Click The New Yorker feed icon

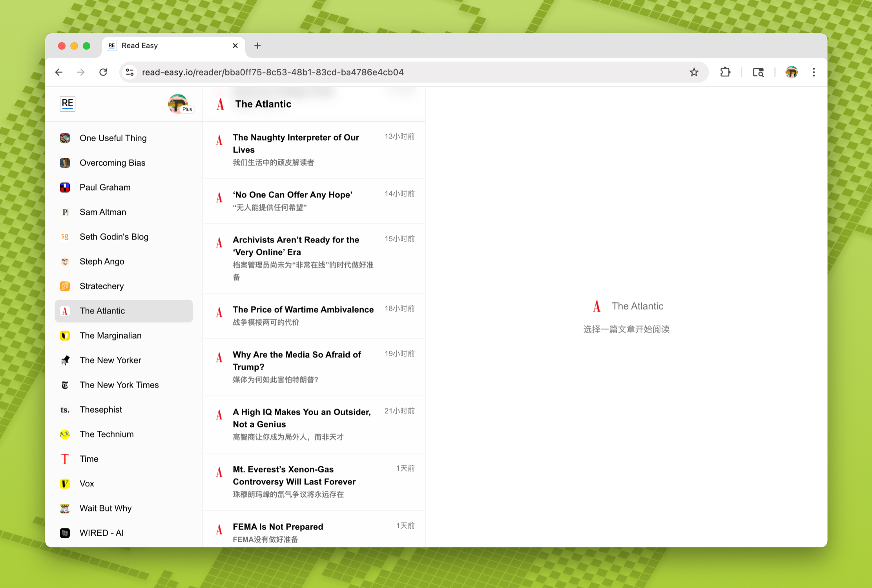[x=65, y=360]
